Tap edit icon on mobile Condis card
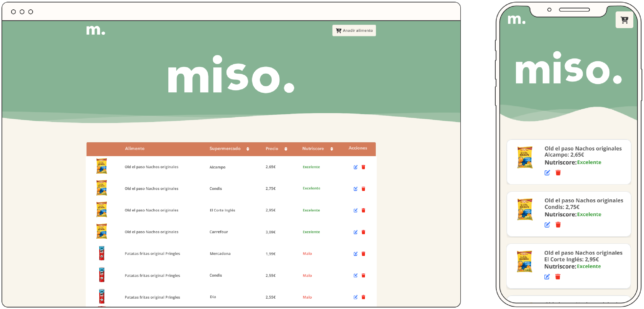644x309 pixels. click(x=547, y=225)
